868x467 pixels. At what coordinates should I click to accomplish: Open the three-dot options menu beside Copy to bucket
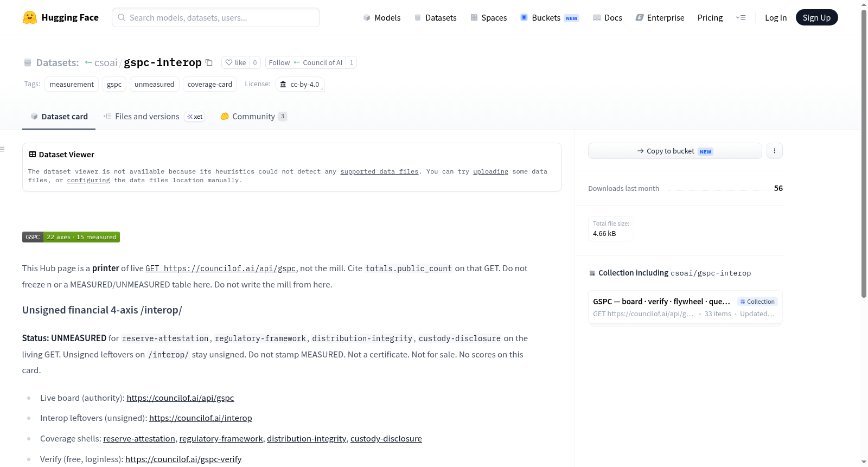coord(775,151)
